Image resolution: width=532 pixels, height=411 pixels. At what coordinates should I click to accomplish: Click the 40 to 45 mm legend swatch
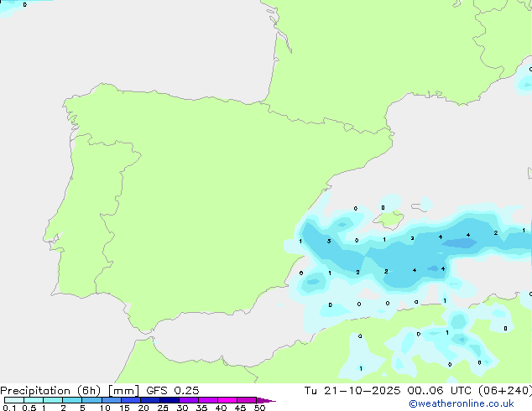(227, 400)
